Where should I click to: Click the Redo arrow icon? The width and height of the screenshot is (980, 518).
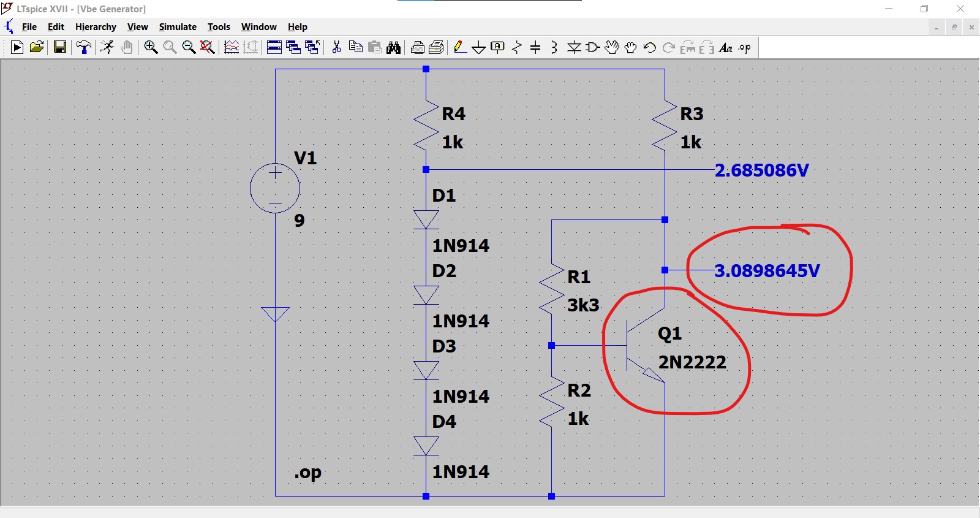coord(669,47)
